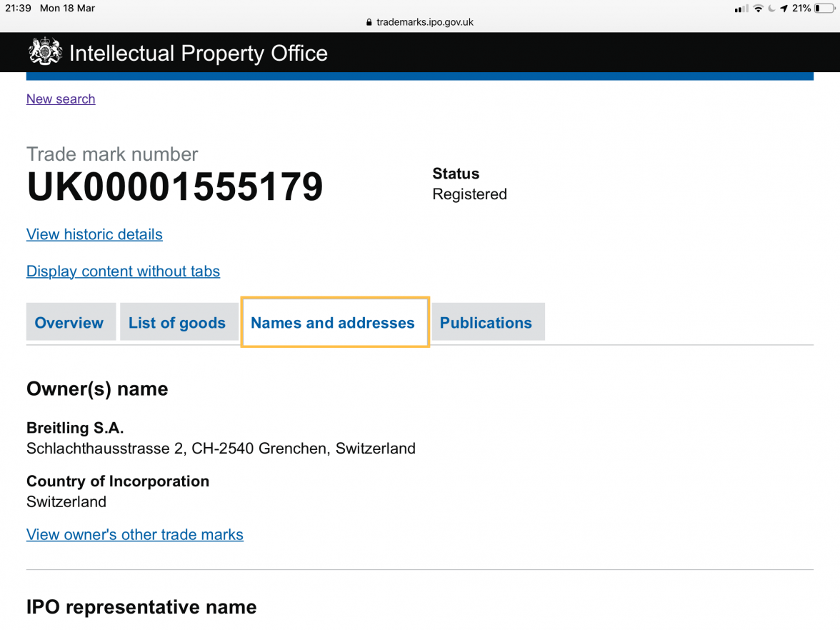Start a New search
Screen dimensions: 840x630
coord(61,99)
